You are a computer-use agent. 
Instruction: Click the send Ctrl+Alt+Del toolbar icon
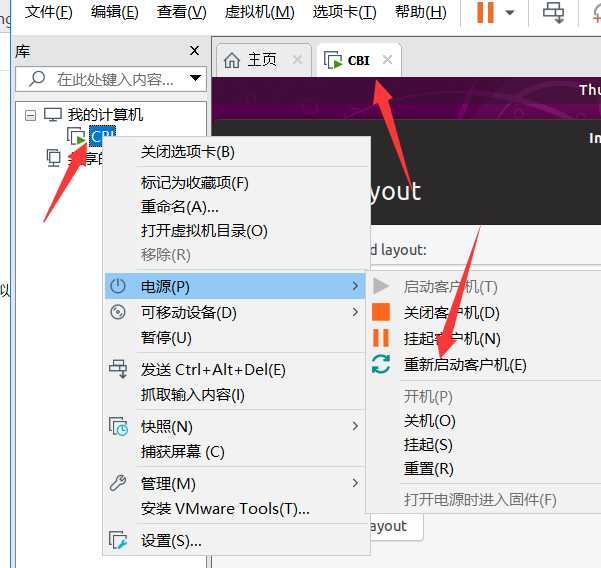click(x=553, y=13)
